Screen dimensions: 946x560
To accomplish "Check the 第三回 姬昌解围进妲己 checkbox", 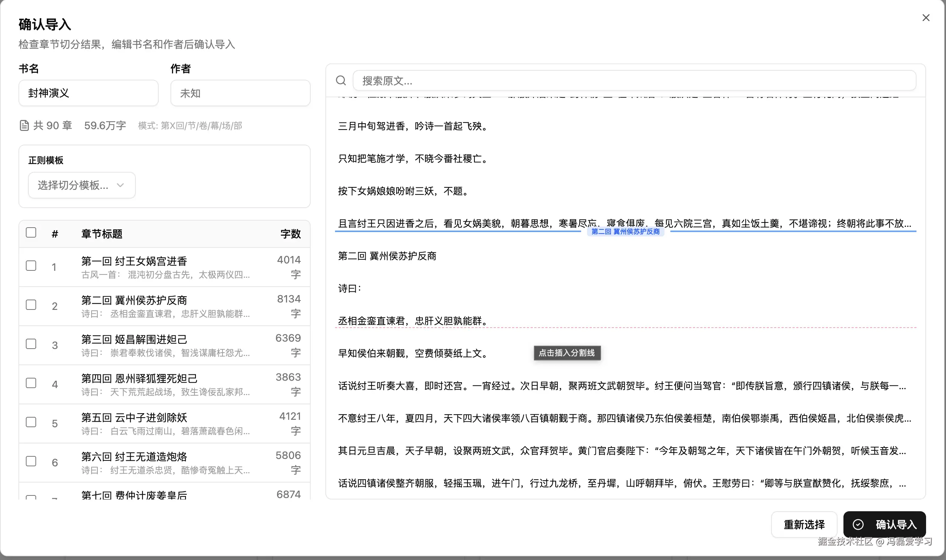I will point(31,344).
